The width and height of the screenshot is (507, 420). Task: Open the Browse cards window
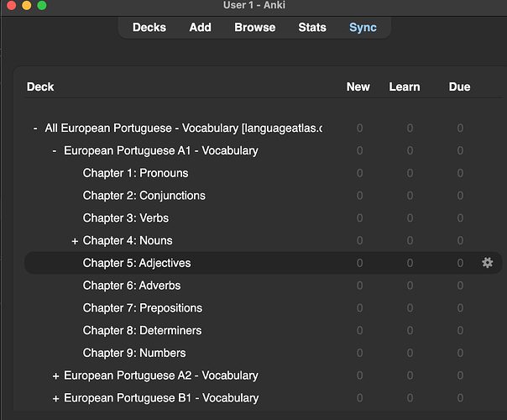(255, 28)
